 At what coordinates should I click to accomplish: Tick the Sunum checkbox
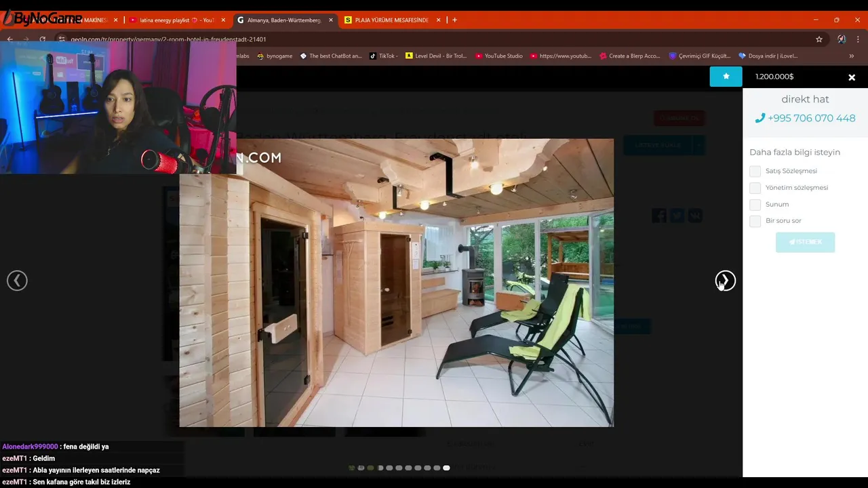(755, 204)
